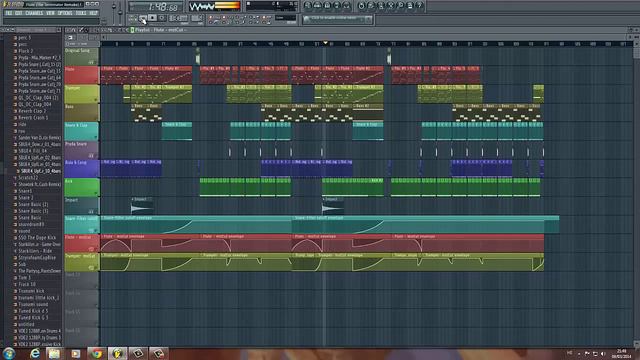The width and height of the screenshot is (640, 360).
Task: Click the audio editor shortcut icon
Action: (x=391, y=5)
